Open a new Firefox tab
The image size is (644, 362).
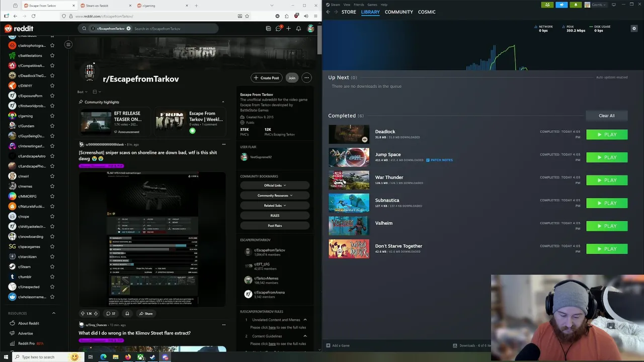click(196, 6)
